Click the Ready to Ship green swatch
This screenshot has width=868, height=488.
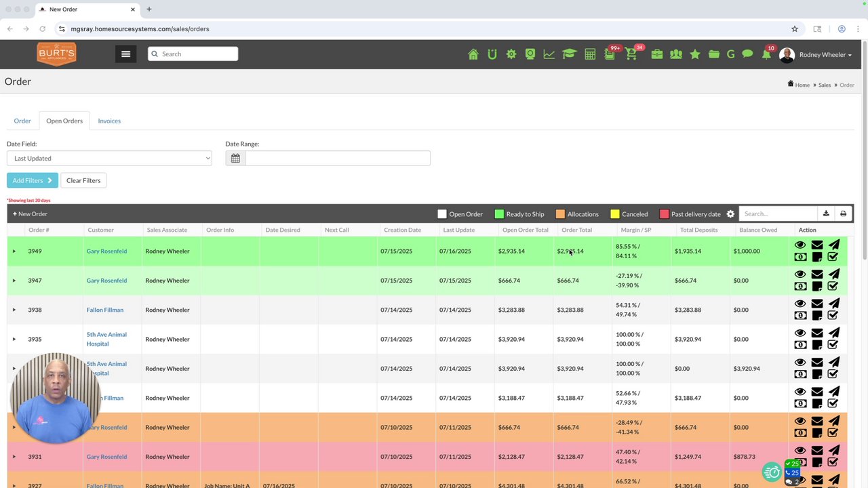point(499,214)
